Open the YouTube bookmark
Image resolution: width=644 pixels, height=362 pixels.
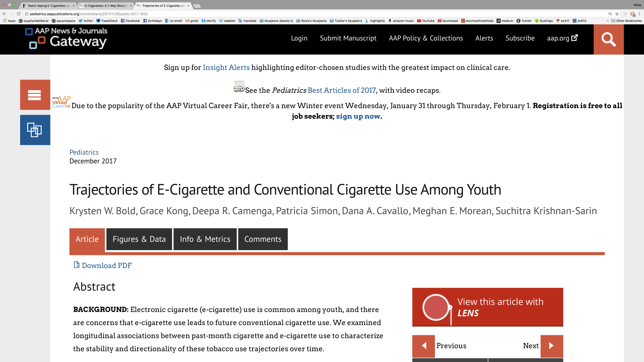(426, 21)
